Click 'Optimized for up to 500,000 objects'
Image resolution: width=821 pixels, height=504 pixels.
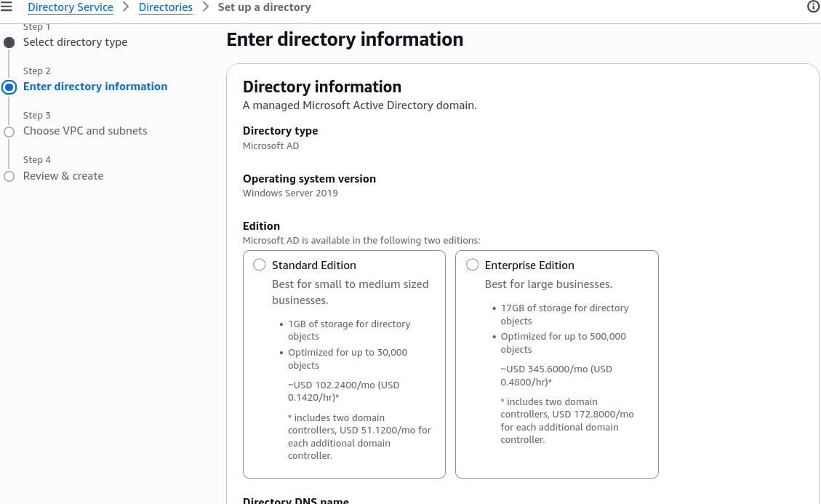pyautogui.click(x=563, y=343)
